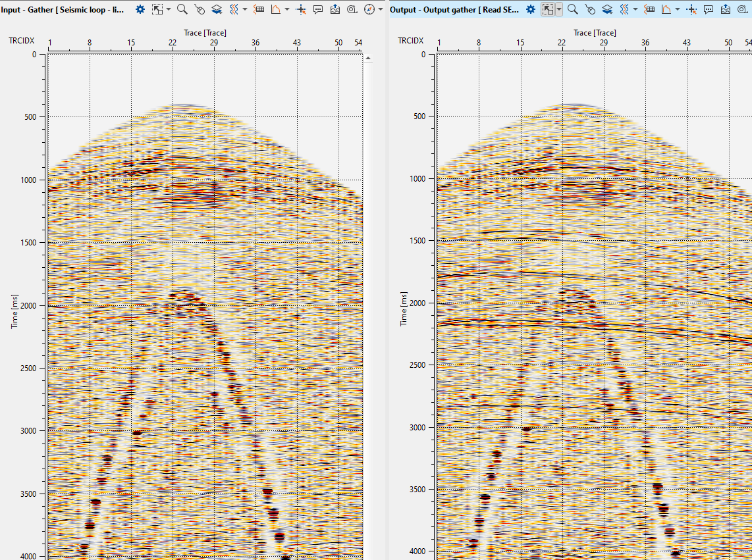Open settings gear in Input Gather panel
752x560 pixels.
(x=140, y=9)
